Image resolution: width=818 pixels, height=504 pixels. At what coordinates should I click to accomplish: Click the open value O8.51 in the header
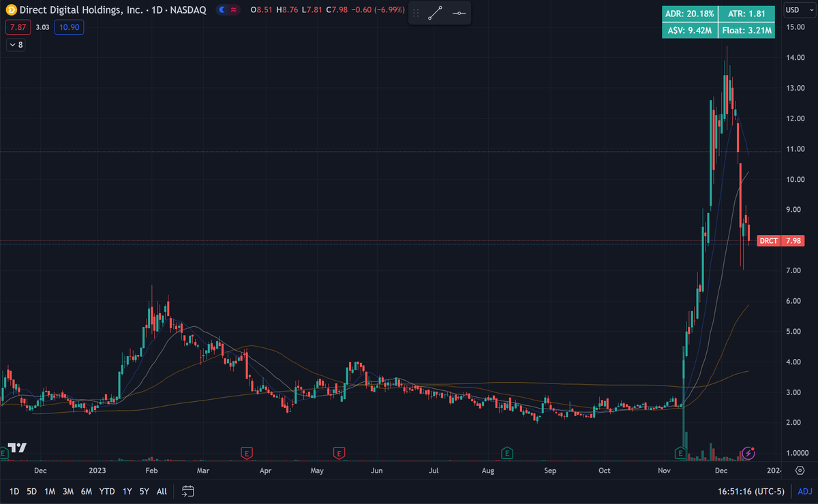click(x=262, y=10)
